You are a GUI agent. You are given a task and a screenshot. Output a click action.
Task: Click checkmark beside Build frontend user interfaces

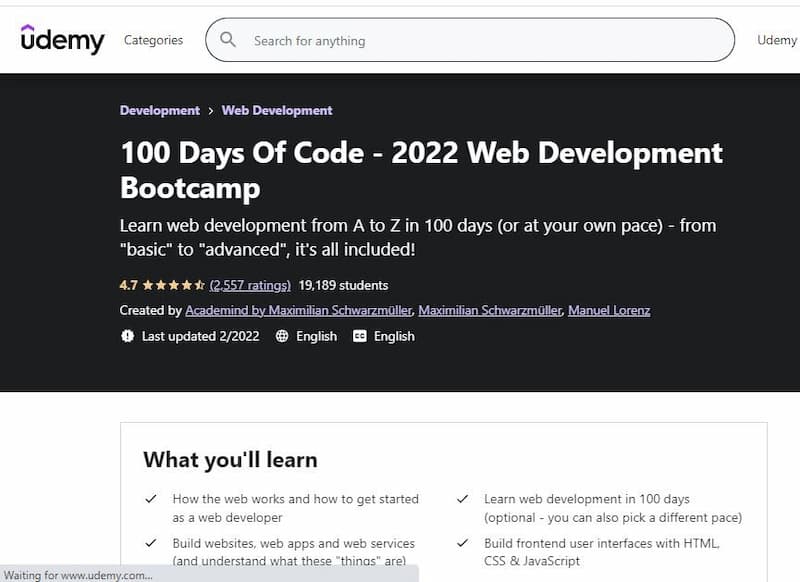[x=462, y=543]
